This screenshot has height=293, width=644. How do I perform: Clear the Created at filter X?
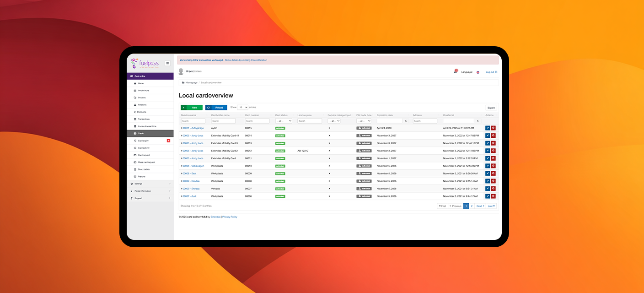(x=478, y=121)
